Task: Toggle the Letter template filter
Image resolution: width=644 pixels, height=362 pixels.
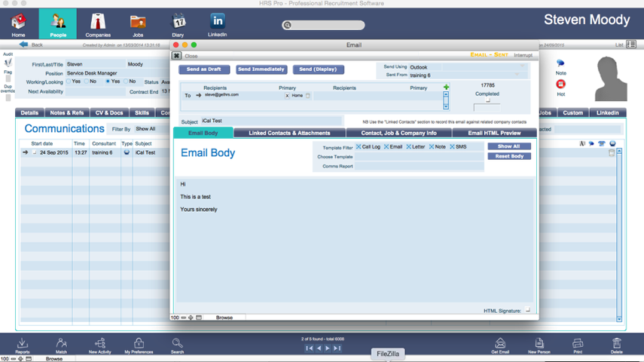Action: [x=409, y=147]
